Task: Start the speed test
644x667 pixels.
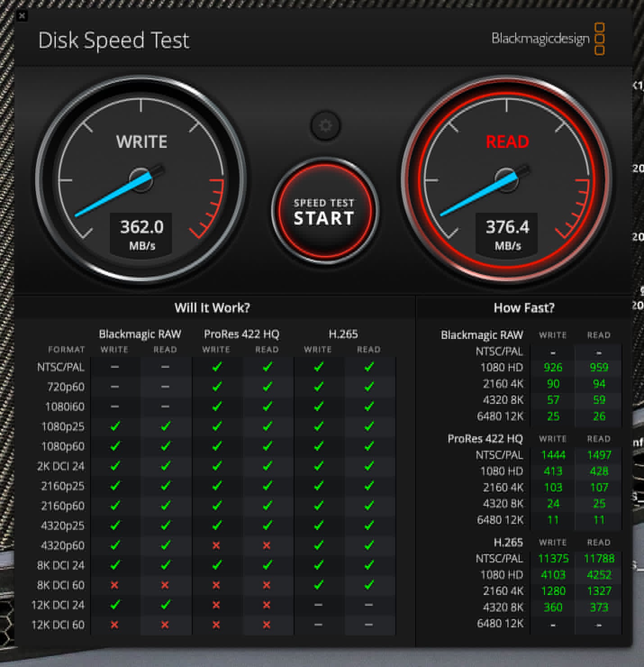Action: [325, 211]
